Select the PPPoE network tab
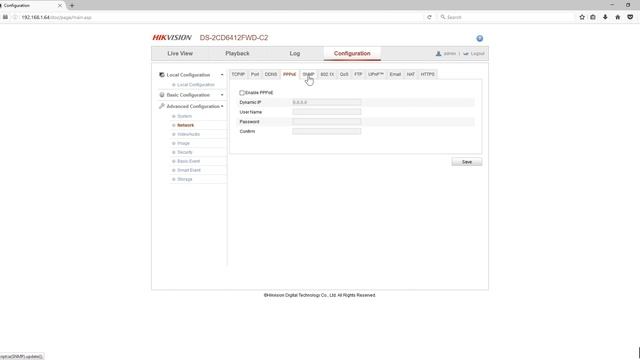Screen dimensions: 640x360 coord(289,74)
